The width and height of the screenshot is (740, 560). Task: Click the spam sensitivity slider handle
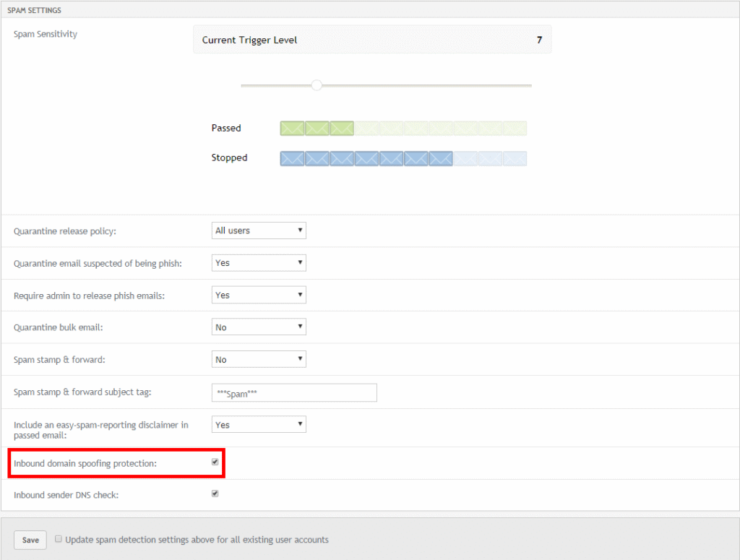317,85
